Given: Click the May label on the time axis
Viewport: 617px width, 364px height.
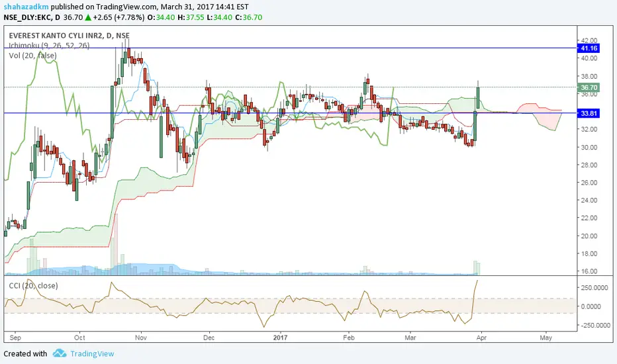Looking at the screenshot, I should pyautogui.click(x=546, y=338).
